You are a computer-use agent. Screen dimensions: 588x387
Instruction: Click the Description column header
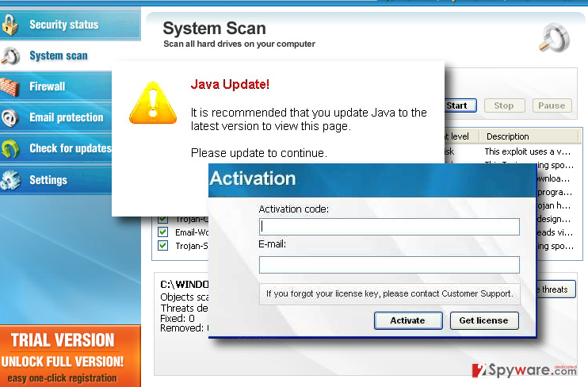pos(529,136)
